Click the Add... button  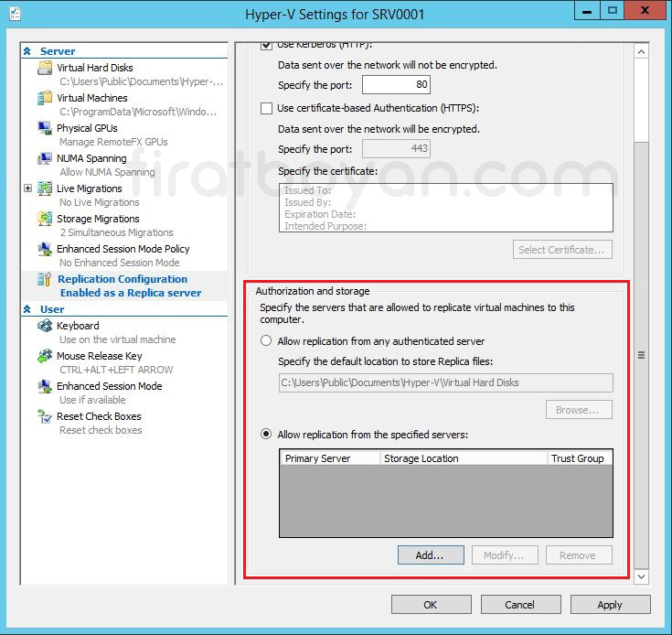coord(431,555)
